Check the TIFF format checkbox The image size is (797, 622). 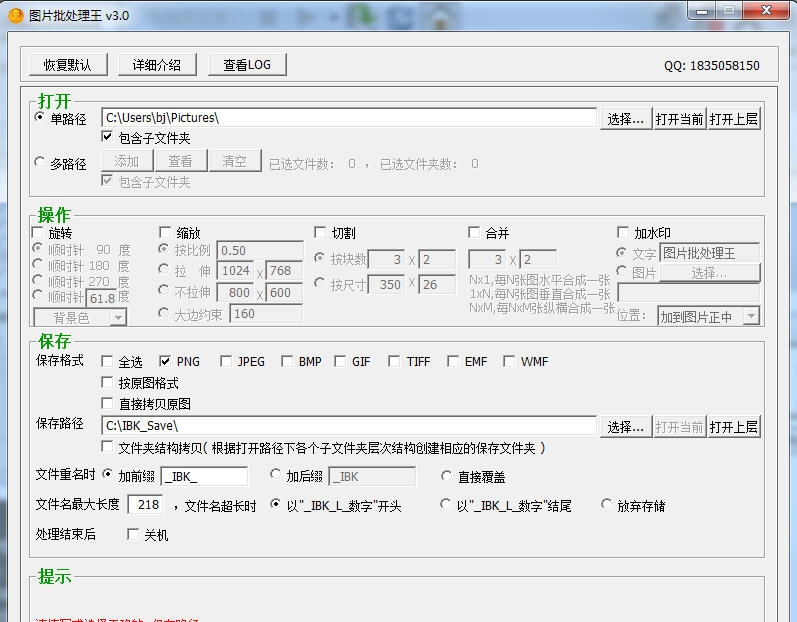(394, 361)
